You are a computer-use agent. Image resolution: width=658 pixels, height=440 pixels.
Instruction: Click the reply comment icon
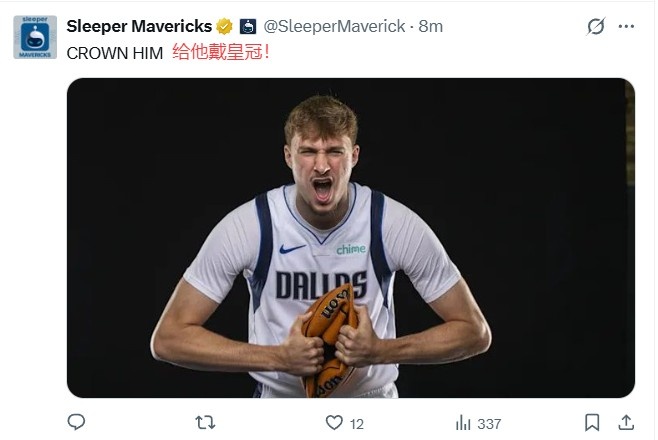pyautogui.click(x=76, y=423)
